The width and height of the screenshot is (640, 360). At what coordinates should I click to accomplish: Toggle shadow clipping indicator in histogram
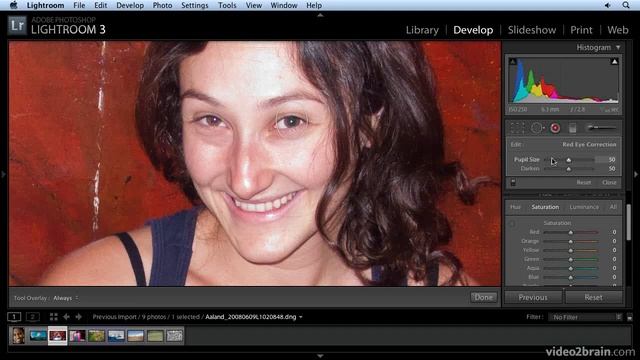[x=513, y=62]
